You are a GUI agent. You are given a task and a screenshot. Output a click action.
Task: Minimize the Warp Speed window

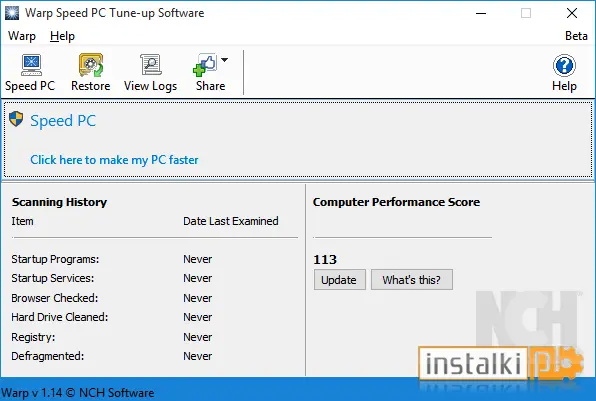click(x=481, y=13)
